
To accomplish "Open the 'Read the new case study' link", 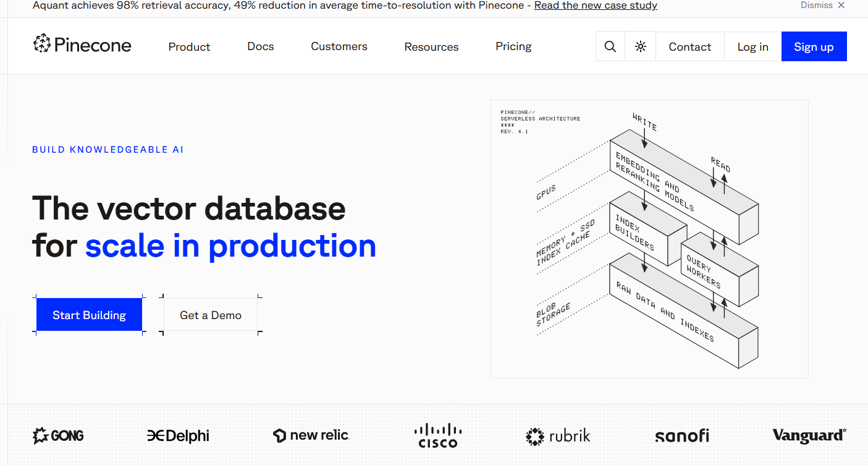I will point(596,6).
